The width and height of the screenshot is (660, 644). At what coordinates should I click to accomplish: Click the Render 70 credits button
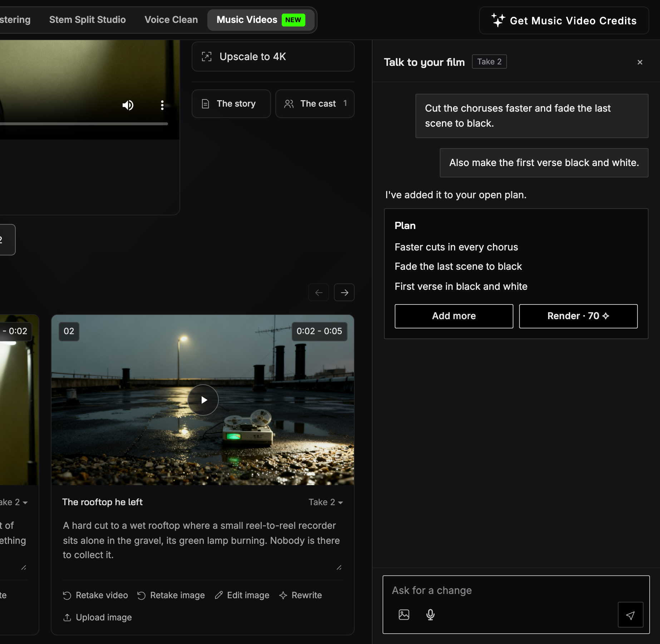pos(578,316)
